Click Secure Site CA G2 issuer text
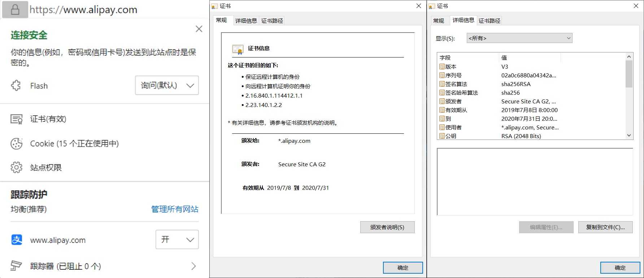This screenshot has width=644, height=278. pos(302,164)
